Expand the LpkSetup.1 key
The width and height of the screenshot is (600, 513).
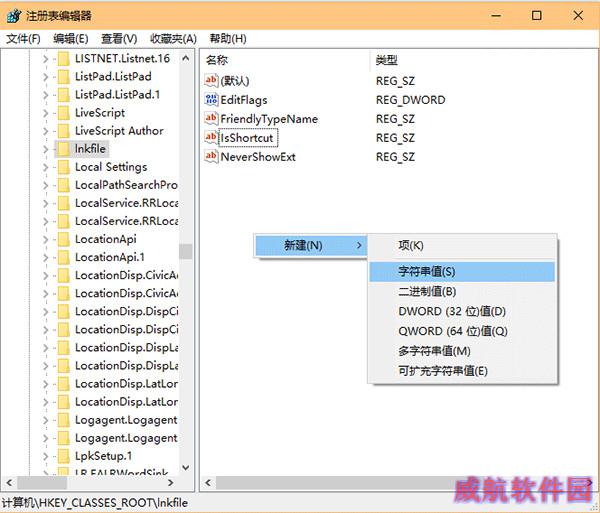point(46,456)
